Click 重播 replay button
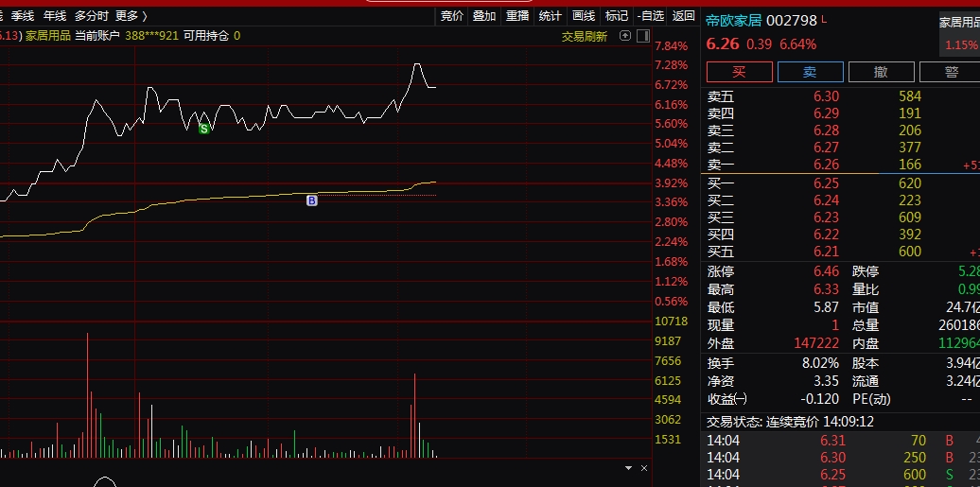This screenshot has width=980, height=487. (x=516, y=16)
